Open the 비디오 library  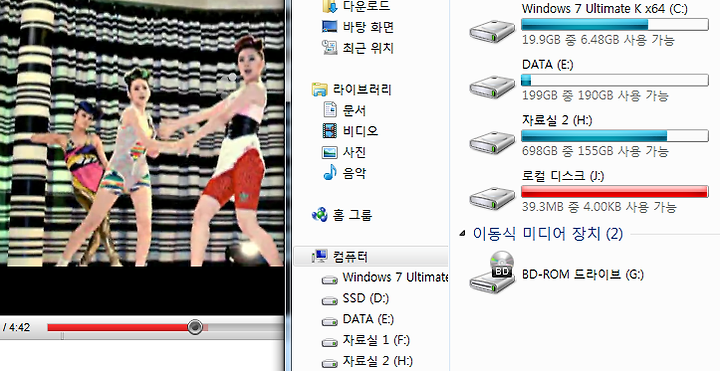[x=360, y=131]
